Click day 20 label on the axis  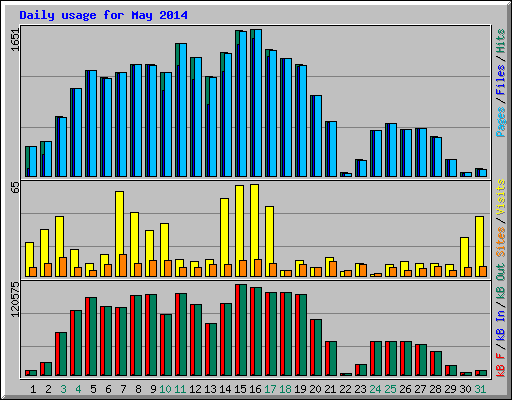pos(315,389)
